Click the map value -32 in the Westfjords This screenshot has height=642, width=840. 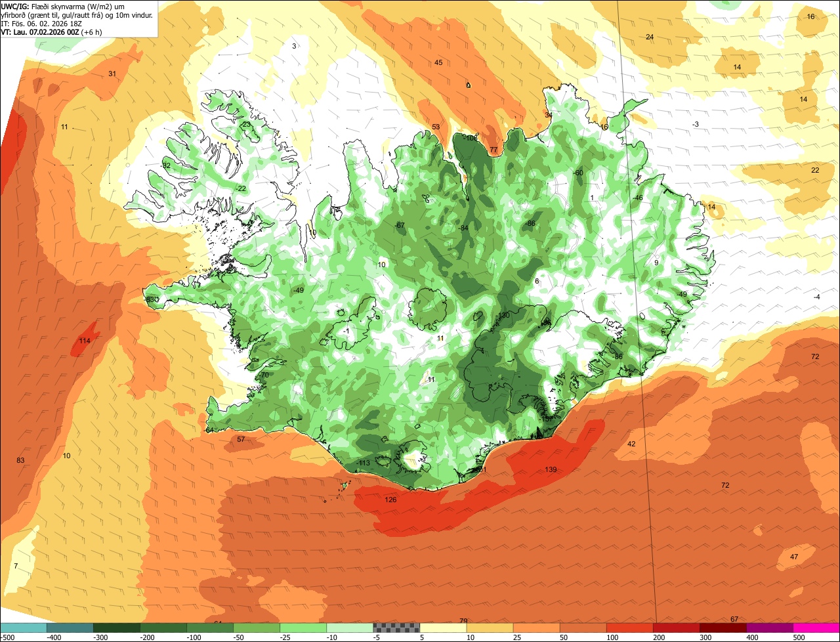(x=165, y=165)
